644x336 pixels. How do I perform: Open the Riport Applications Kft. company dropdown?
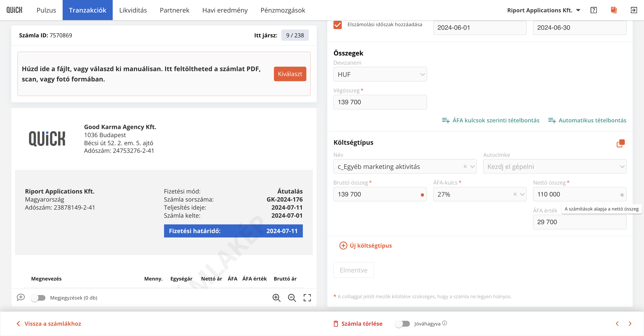(544, 10)
